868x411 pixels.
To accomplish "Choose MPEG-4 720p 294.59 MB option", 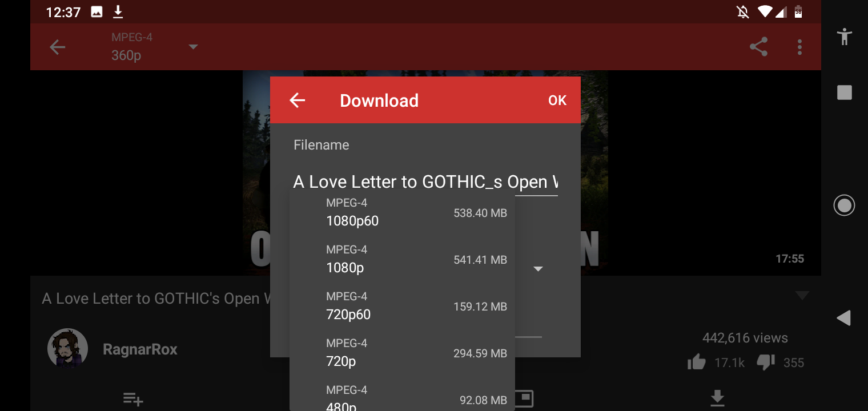I will coord(402,353).
